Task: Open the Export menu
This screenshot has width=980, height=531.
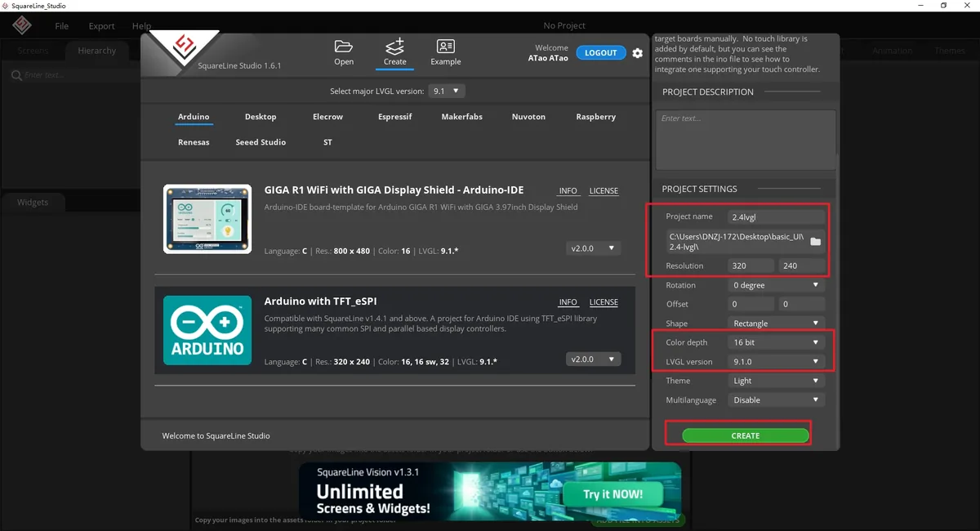Action: (x=101, y=26)
